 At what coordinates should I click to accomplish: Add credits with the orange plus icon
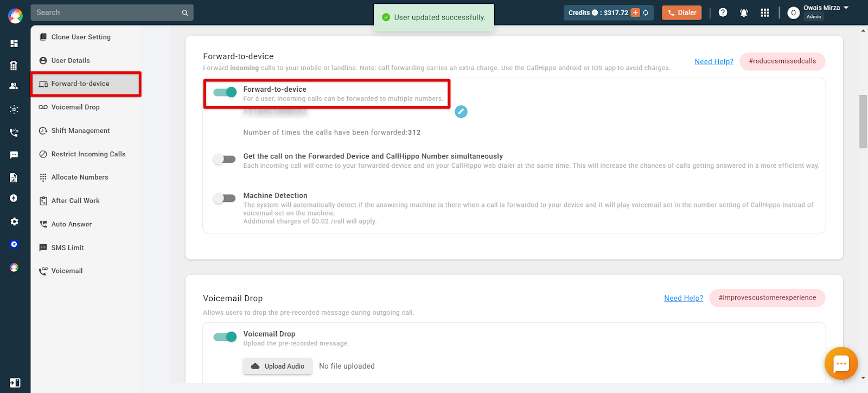[x=635, y=12]
